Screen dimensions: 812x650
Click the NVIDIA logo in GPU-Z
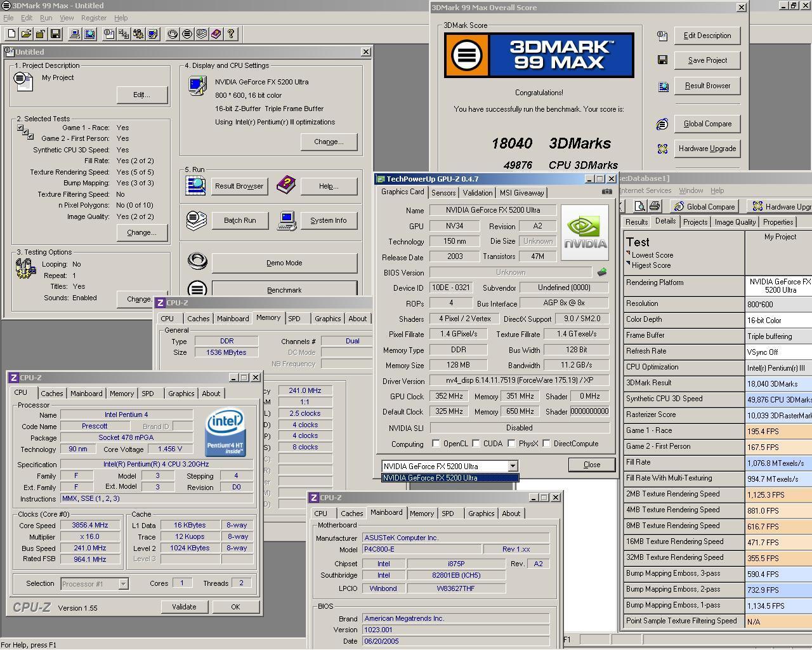585,232
